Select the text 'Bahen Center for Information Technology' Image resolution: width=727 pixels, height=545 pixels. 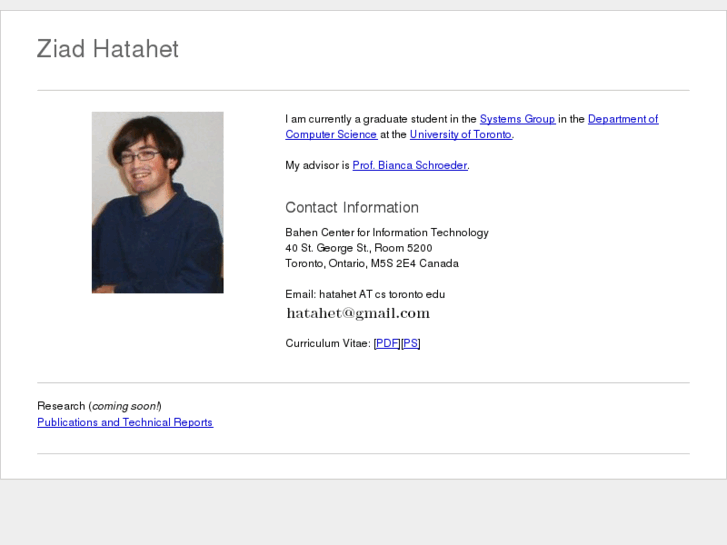(387, 232)
